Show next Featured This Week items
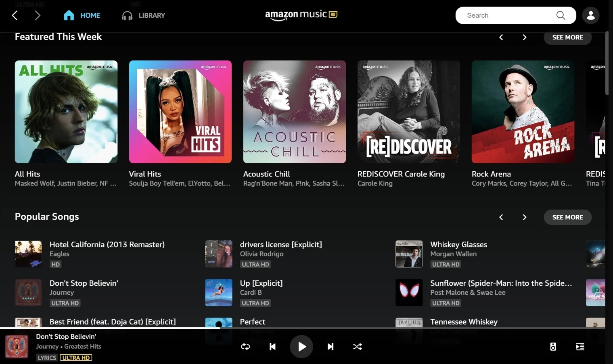 coord(524,37)
